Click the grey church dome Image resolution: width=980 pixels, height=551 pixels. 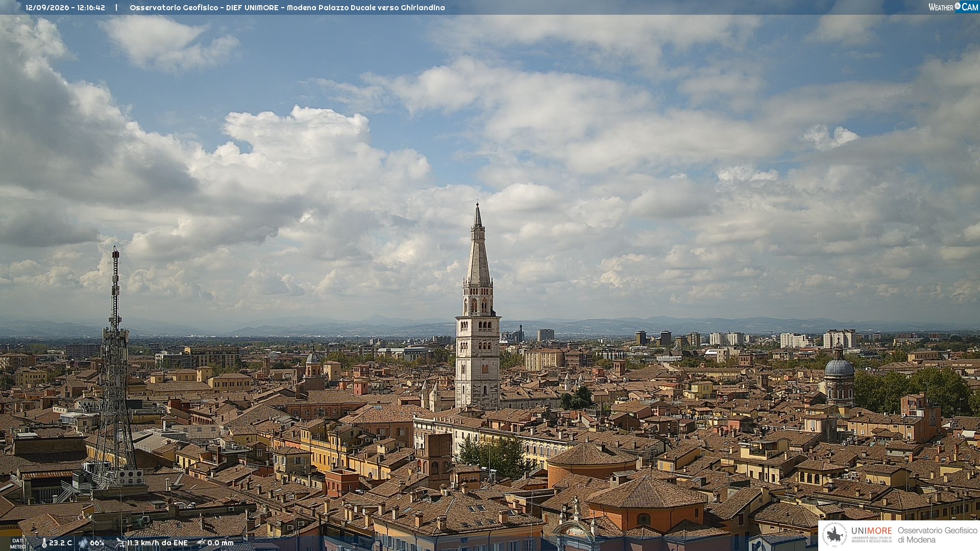tap(839, 366)
